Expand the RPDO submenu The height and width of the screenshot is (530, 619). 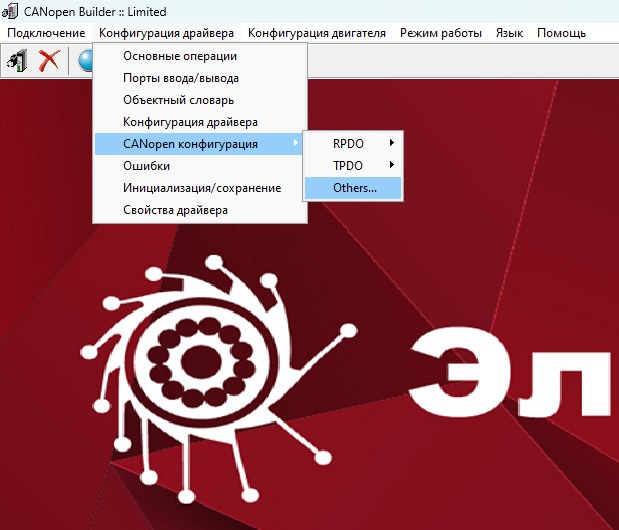pos(353,144)
